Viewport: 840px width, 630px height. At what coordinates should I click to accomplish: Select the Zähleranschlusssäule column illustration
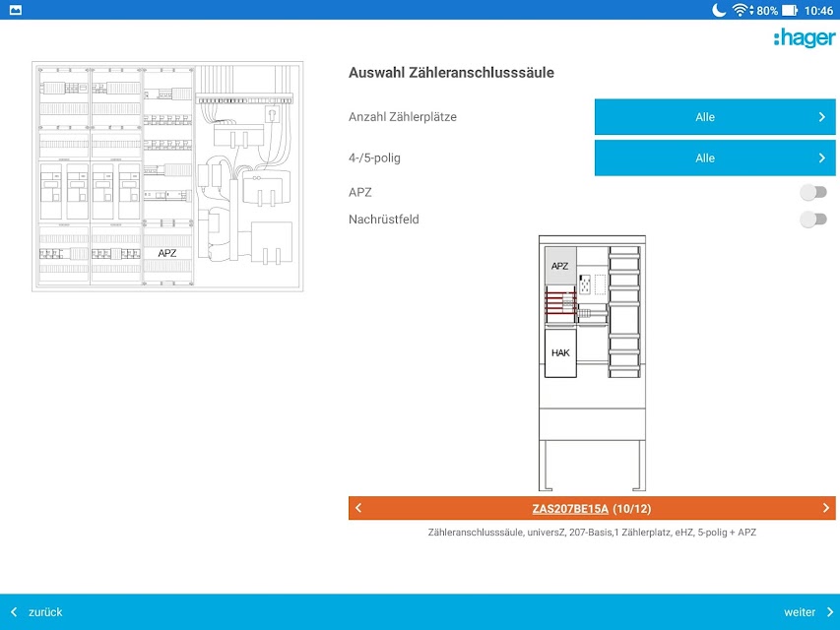[x=592, y=362]
